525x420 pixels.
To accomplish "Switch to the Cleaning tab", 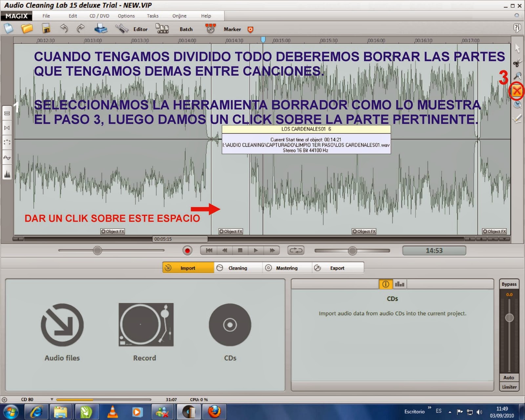I will [x=238, y=268].
